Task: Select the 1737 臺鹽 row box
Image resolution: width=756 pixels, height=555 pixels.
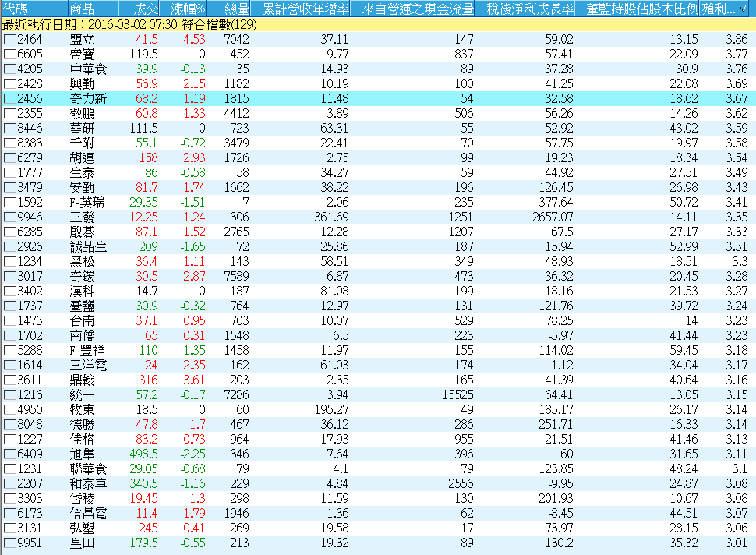Action: tap(9, 306)
